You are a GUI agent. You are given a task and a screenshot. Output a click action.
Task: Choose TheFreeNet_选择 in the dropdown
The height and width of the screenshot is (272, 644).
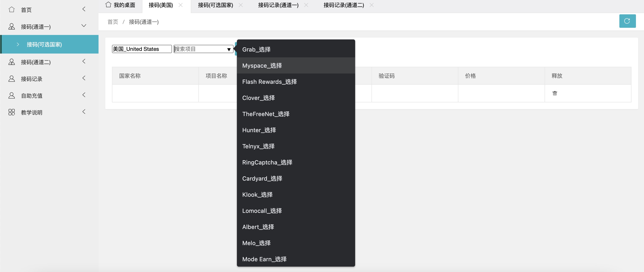[x=296, y=114]
